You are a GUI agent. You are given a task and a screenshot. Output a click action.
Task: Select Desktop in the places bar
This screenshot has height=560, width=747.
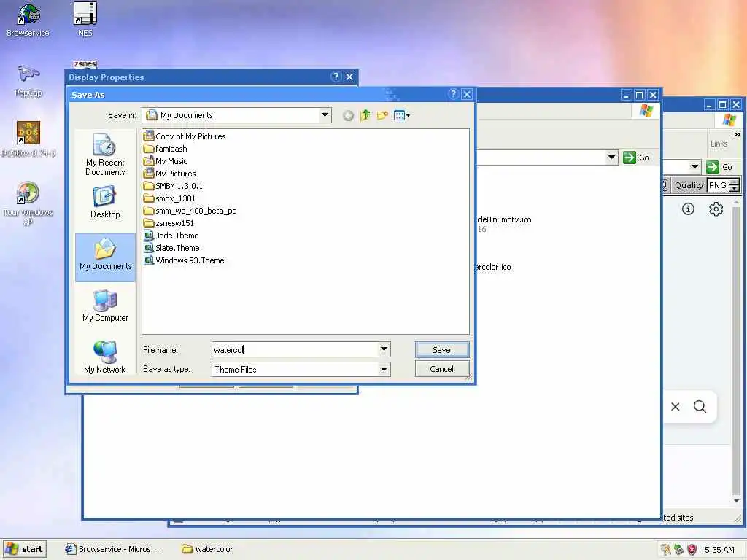(x=105, y=202)
